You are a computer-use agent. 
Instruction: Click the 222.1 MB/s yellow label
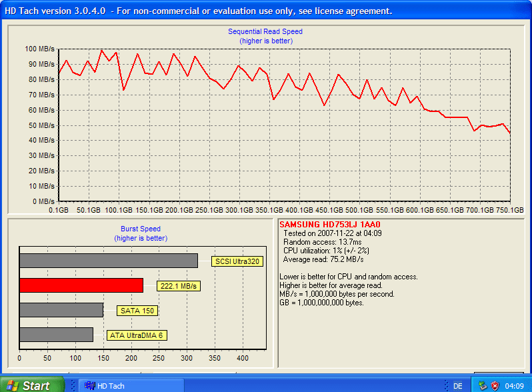179,286
